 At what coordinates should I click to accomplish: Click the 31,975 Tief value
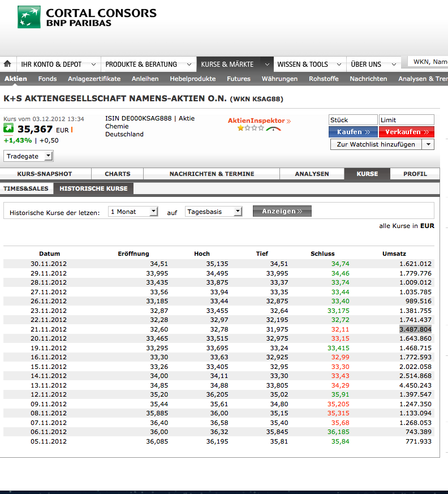(x=277, y=329)
